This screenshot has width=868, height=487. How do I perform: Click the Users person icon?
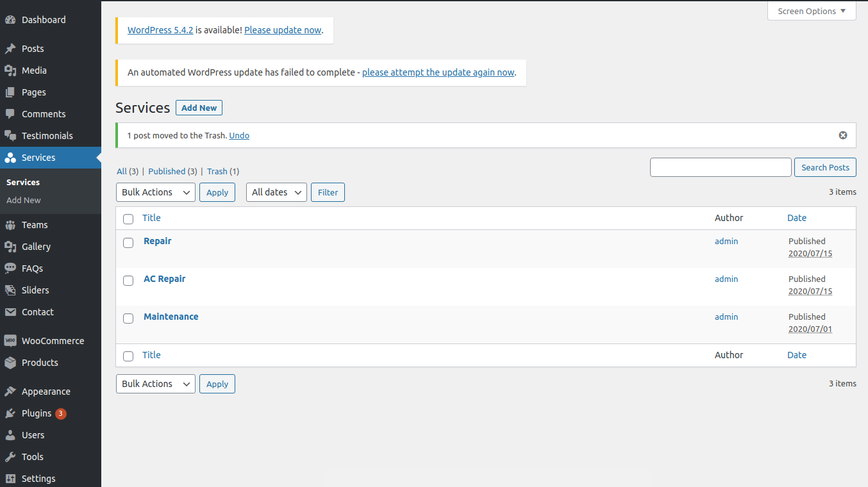10,435
